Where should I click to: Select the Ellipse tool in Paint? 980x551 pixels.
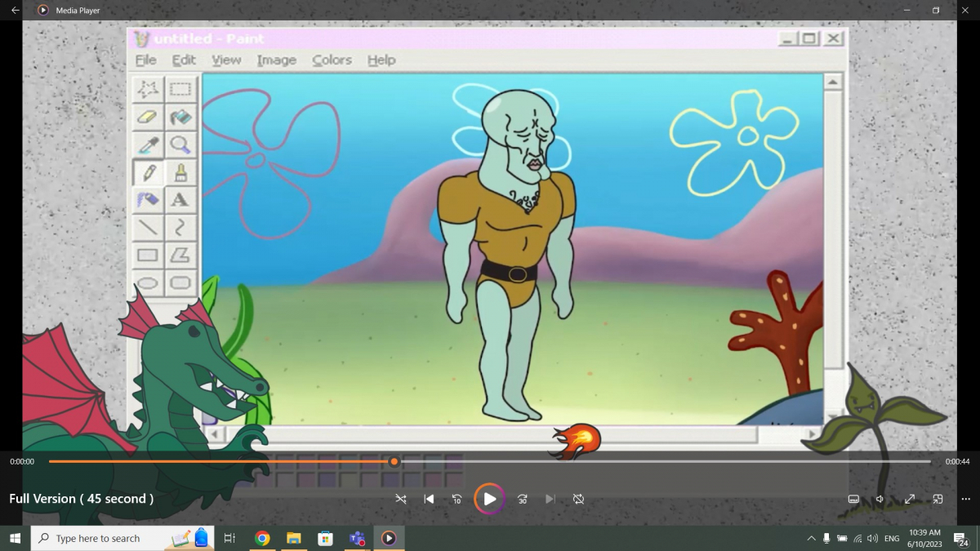coord(148,283)
